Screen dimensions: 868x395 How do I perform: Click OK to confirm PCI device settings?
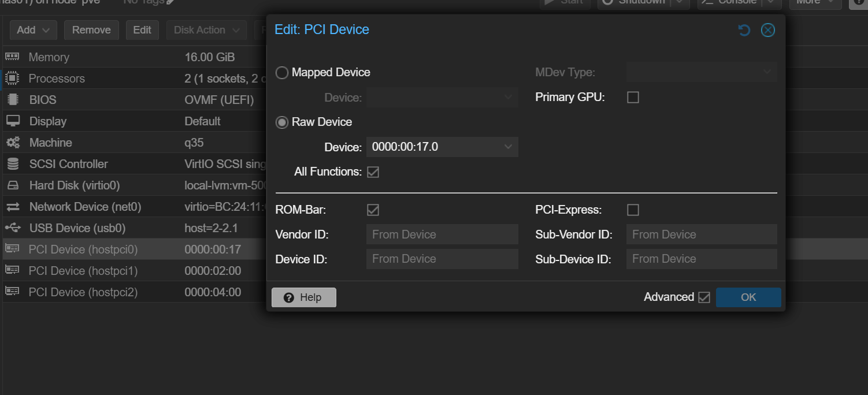[x=748, y=297]
